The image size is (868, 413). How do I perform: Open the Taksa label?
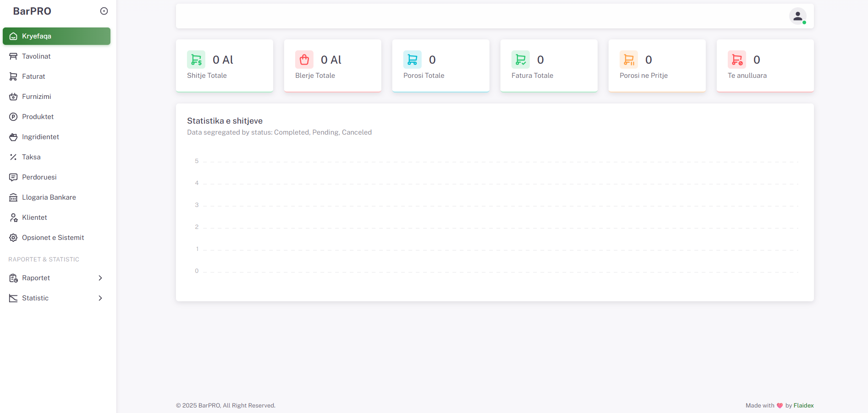(31, 157)
